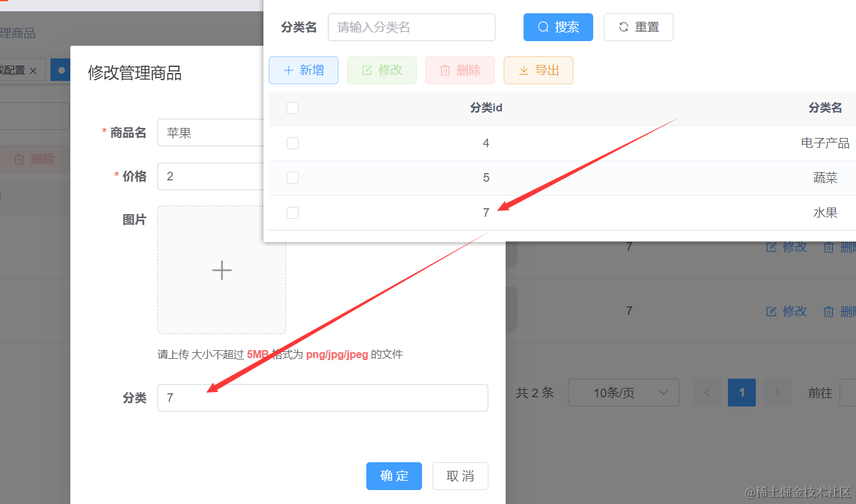856x504 pixels.
Task: Click the 分类名 column header
Action: [825, 108]
